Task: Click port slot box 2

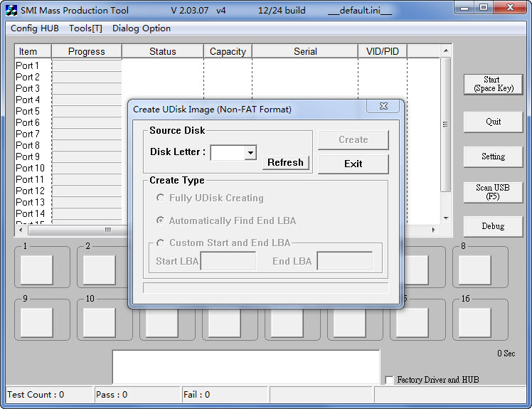Action: (100, 270)
